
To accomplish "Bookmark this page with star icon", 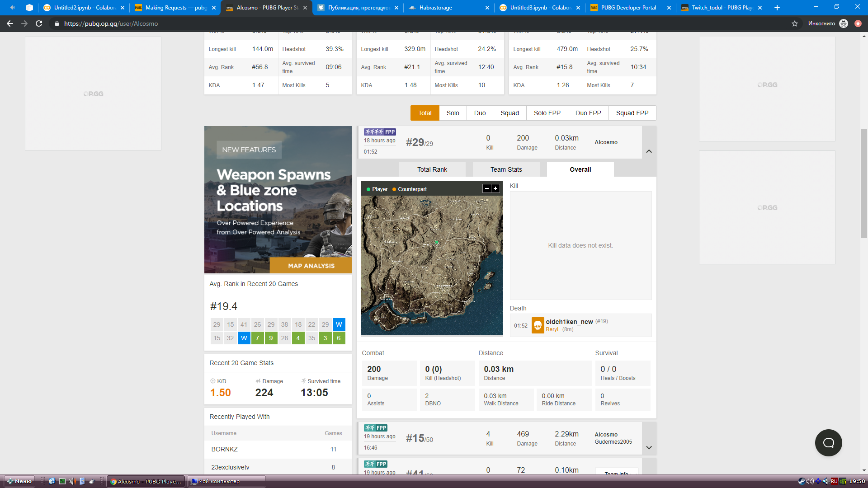I will click(795, 23).
